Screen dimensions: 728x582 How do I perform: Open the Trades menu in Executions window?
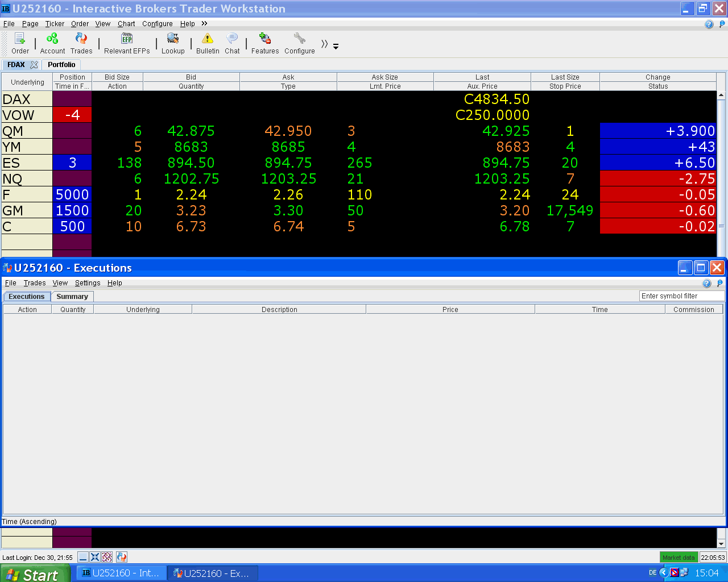[35, 283]
